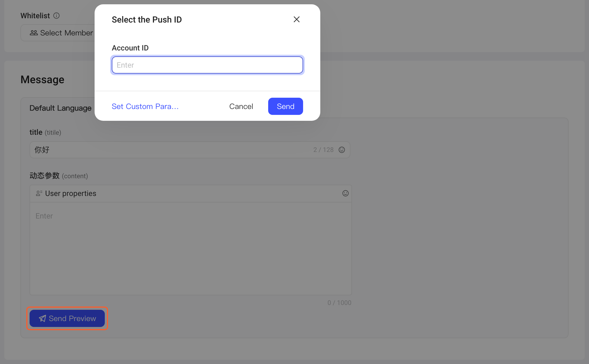Cancel the Push ID dialog
This screenshot has width=589, height=364.
241,106
